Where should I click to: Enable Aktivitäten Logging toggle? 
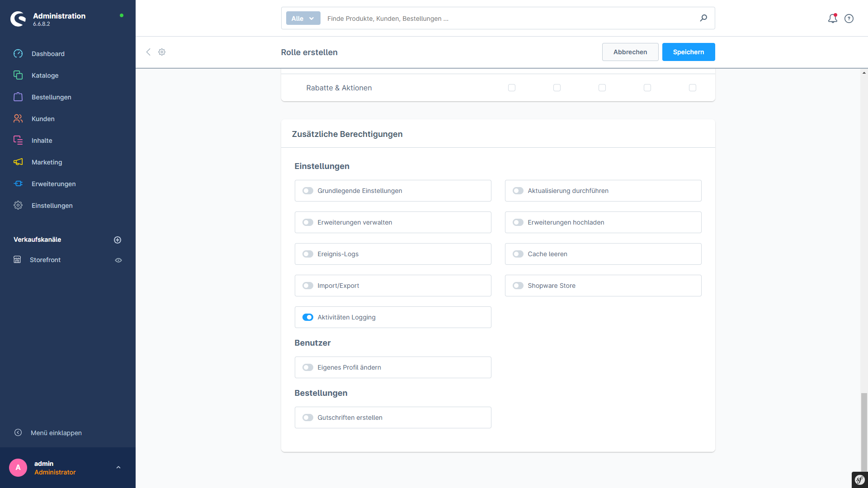coord(308,317)
